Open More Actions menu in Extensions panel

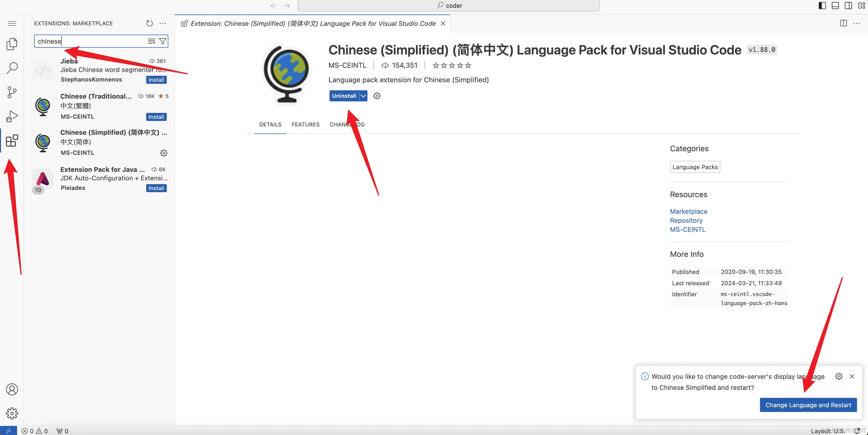pyautogui.click(x=163, y=23)
